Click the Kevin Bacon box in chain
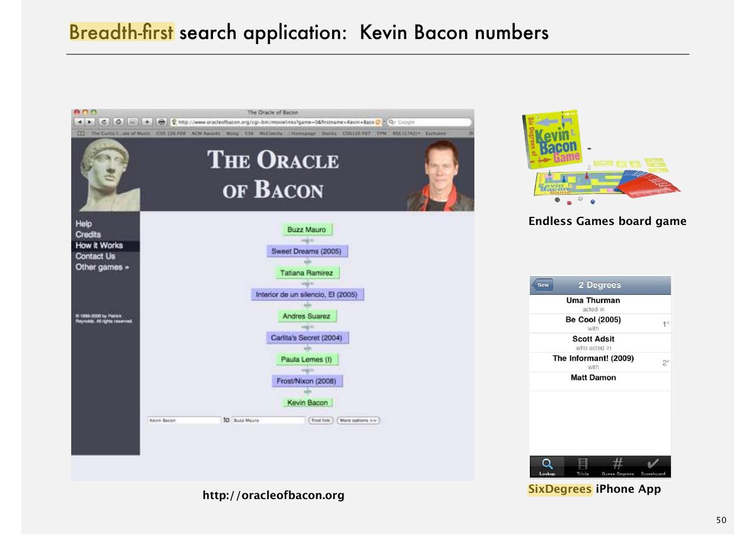This screenshot has height=535, width=756. click(x=307, y=402)
